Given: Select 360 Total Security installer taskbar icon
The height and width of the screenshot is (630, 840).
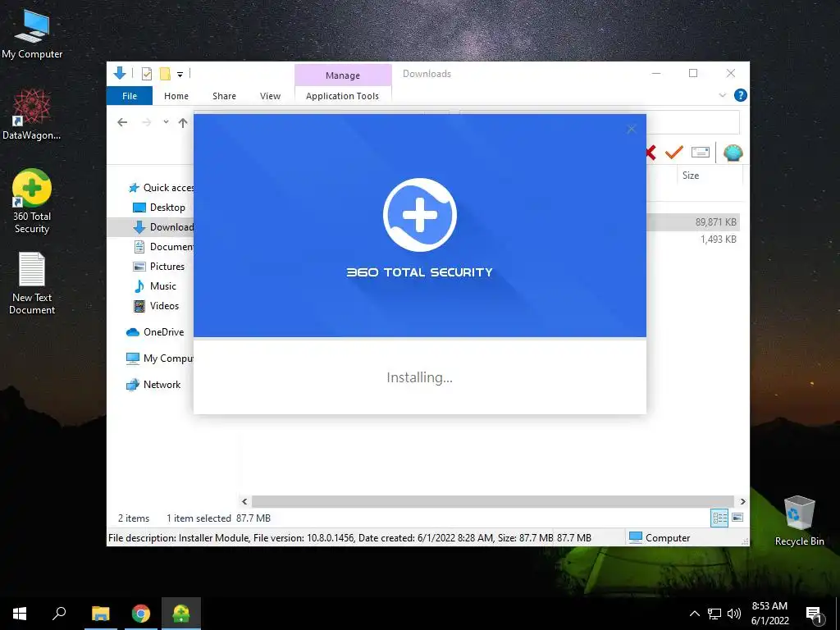Looking at the screenshot, I should [x=181, y=614].
